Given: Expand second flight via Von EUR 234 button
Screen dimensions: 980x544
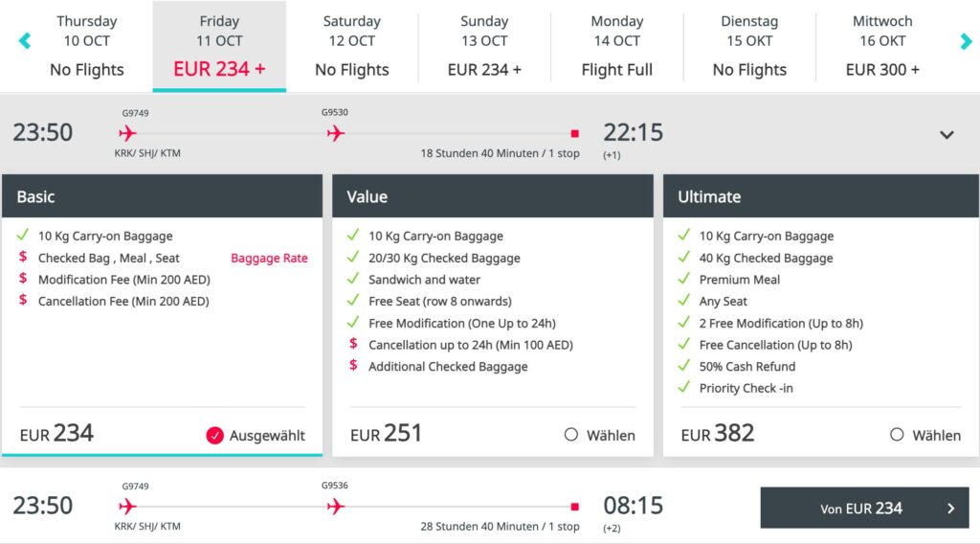Looking at the screenshot, I should 864,508.
